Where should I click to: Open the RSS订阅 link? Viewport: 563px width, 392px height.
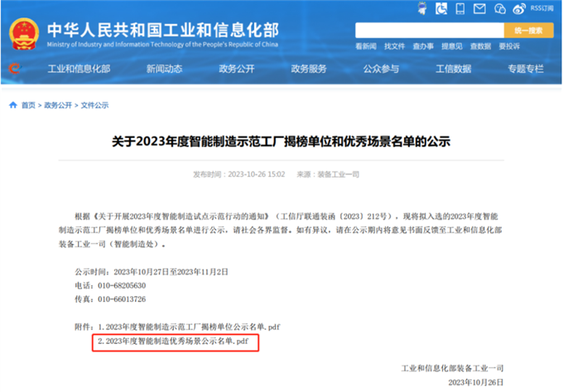541,8
